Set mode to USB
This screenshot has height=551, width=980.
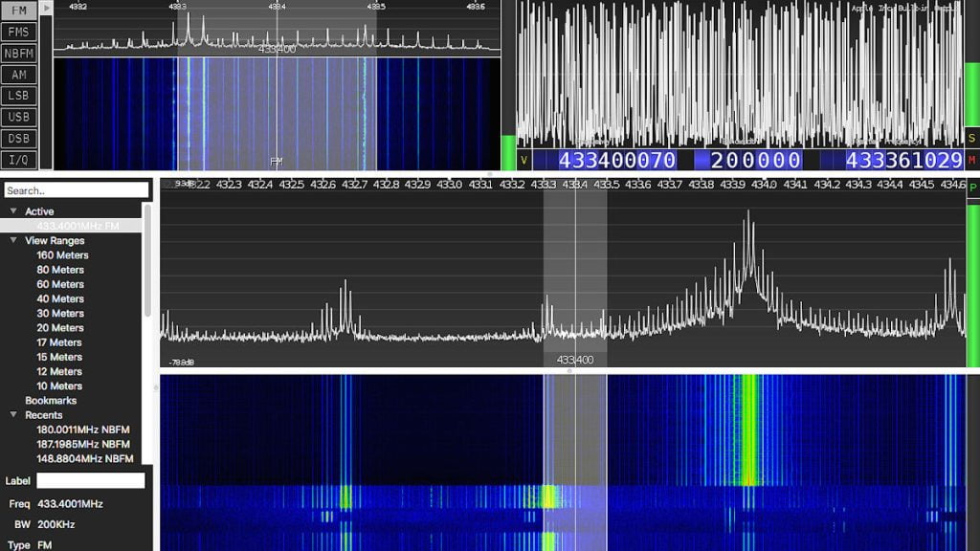coord(19,117)
